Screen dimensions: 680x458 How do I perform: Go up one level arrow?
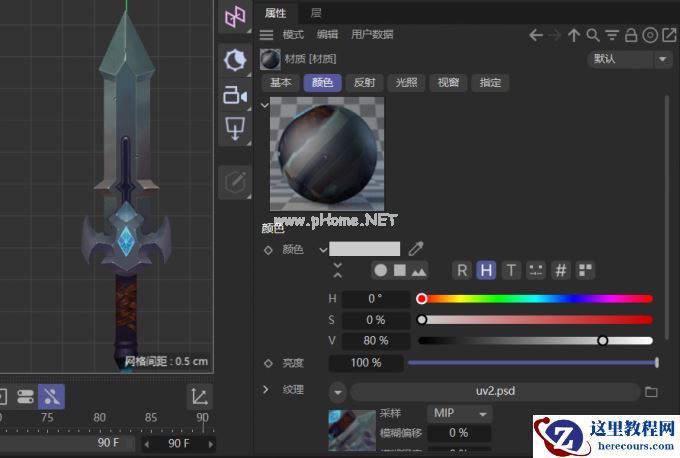click(x=574, y=35)
